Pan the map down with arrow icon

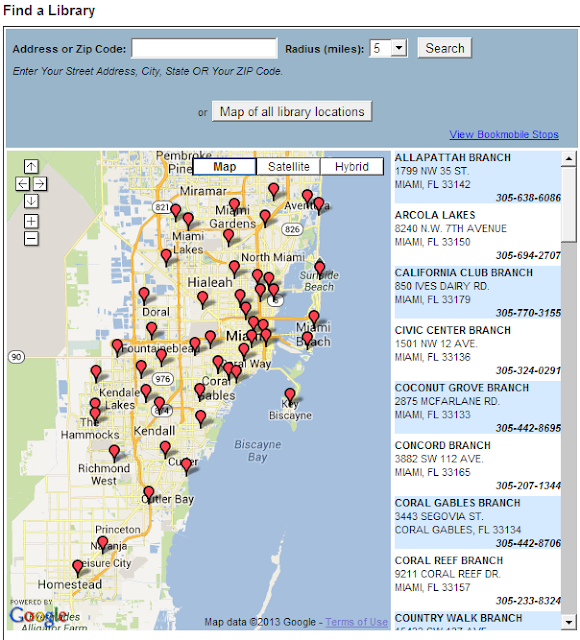coord(31,201)
